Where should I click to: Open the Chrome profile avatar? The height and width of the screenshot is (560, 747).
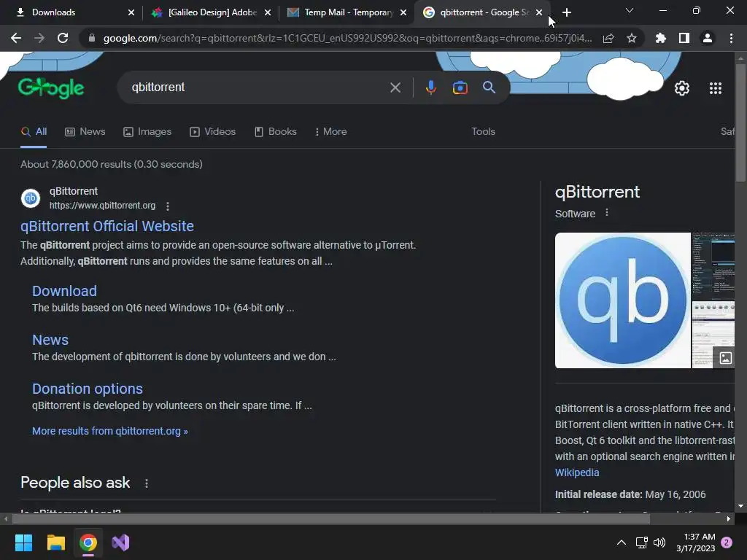(707, 38)
